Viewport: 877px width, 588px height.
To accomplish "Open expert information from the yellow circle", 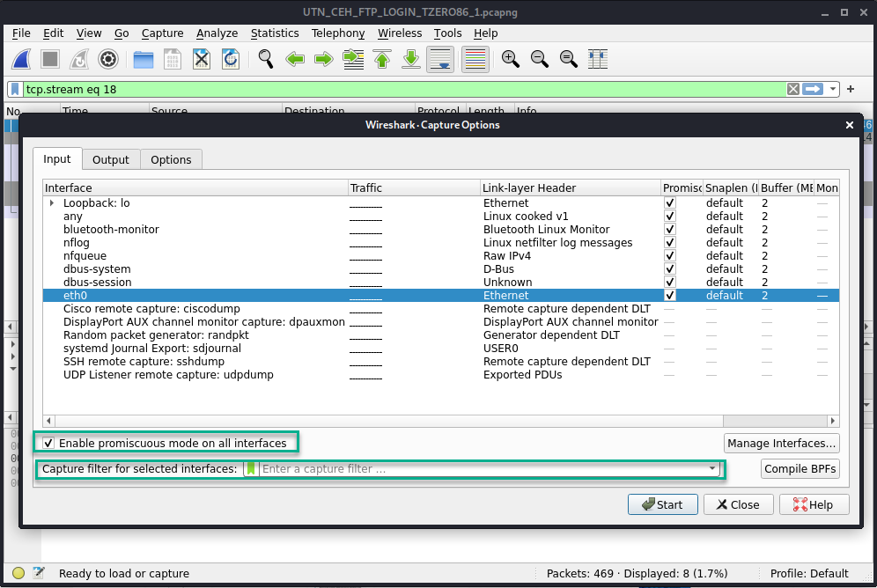I will (18, 573).
